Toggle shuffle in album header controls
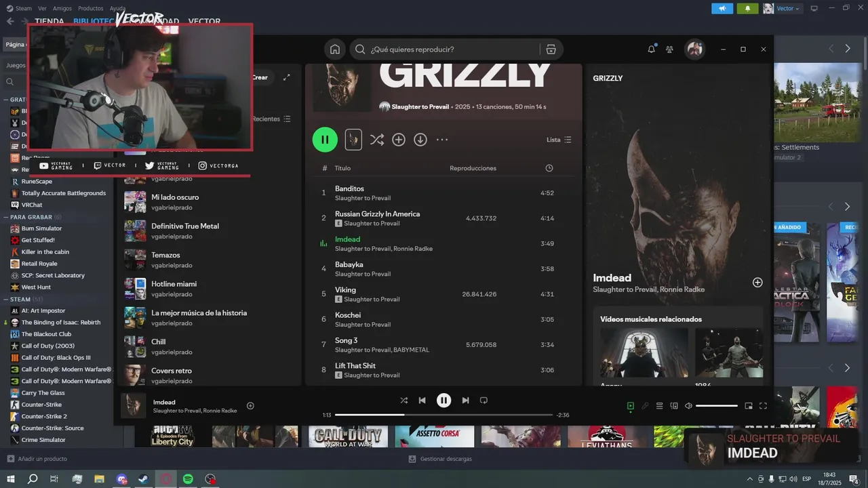The image size is (868, 488). 377,140
